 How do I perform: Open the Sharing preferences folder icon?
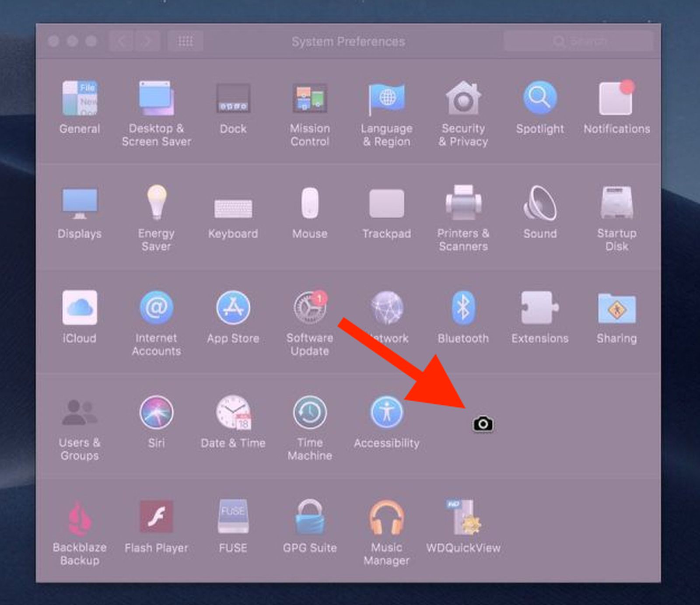coord(616,308)
